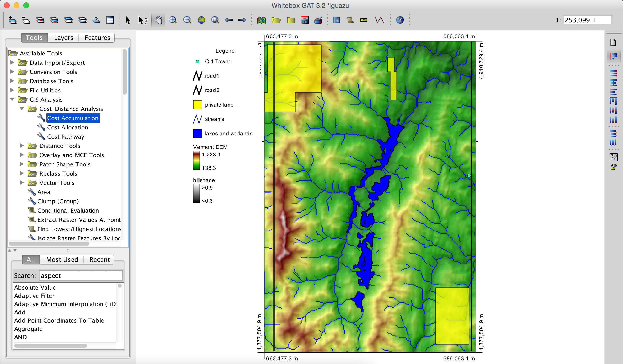Screen dimensions: 623x364
Task: Activate the Pan tool
Action: point(158,20)
